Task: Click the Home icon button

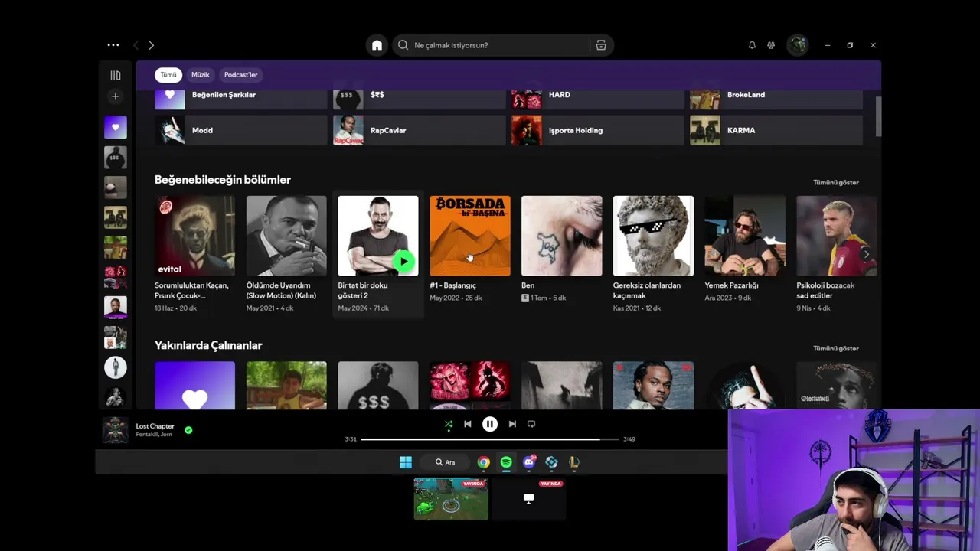Action: click(x=377, y=45)
